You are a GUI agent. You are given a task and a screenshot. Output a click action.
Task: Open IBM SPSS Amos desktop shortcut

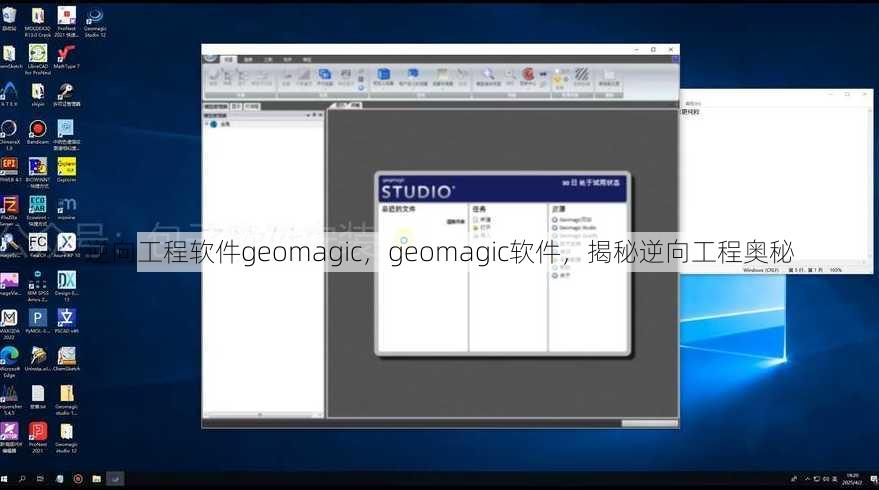[x=38, y=286]
